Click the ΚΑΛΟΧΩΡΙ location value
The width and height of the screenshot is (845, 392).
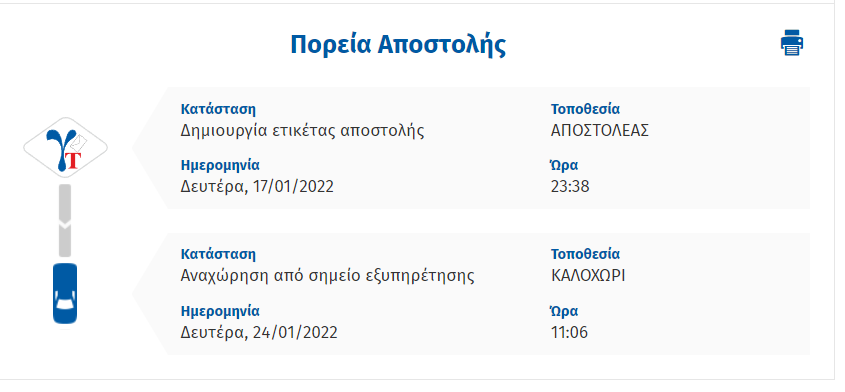coord(588,276)
